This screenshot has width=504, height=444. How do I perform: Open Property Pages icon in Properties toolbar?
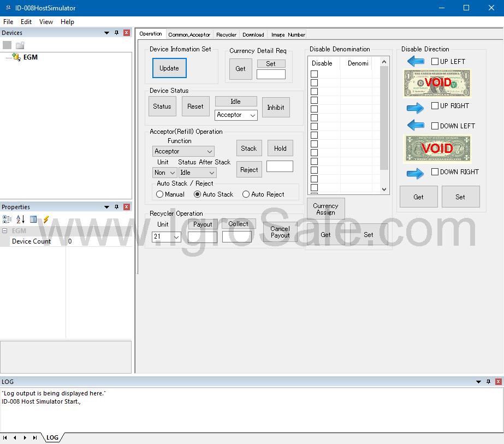(33, 220)
